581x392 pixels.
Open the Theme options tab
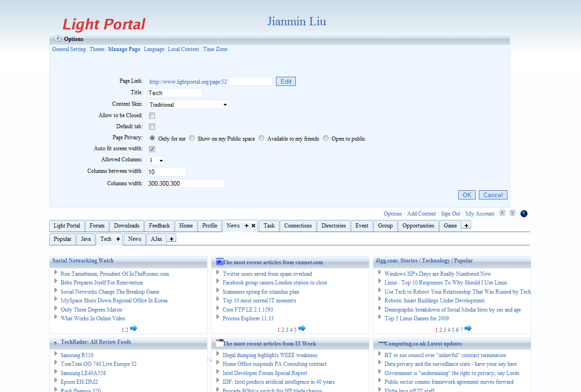[x=97, y=49]
